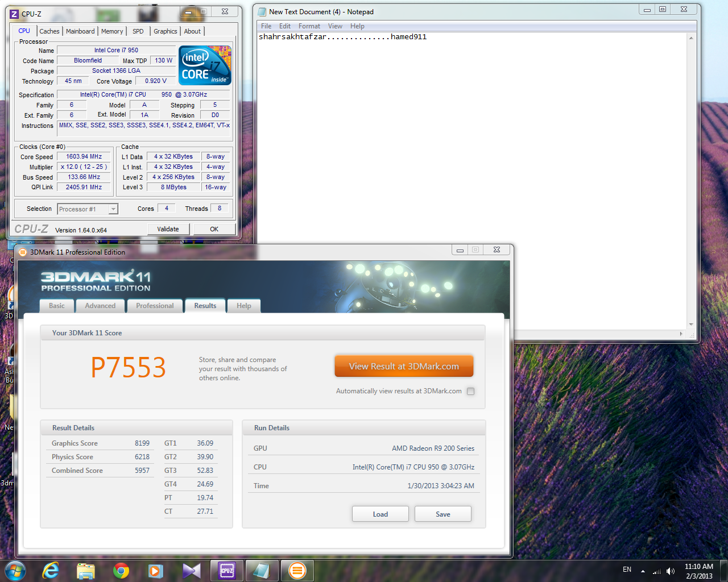Click the CPU-Z taskbar icon

coord(226,570)
